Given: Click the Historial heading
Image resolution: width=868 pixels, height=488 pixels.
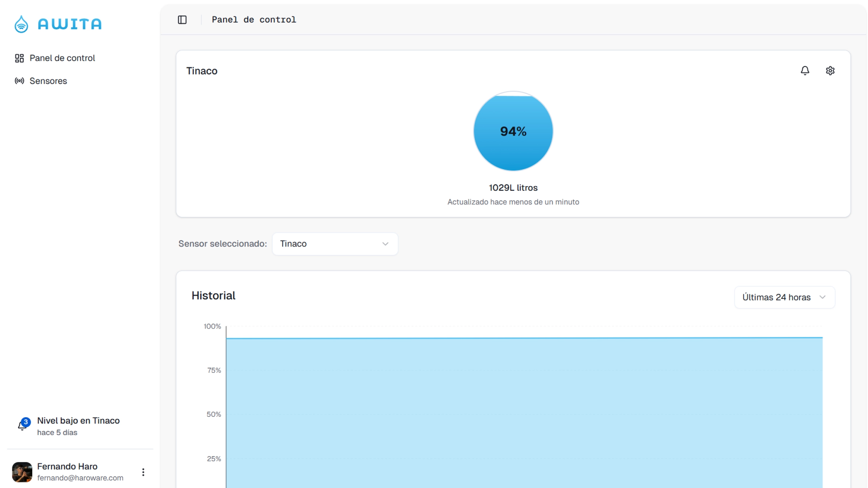Looking at the screenshot, I should [213, 296].
